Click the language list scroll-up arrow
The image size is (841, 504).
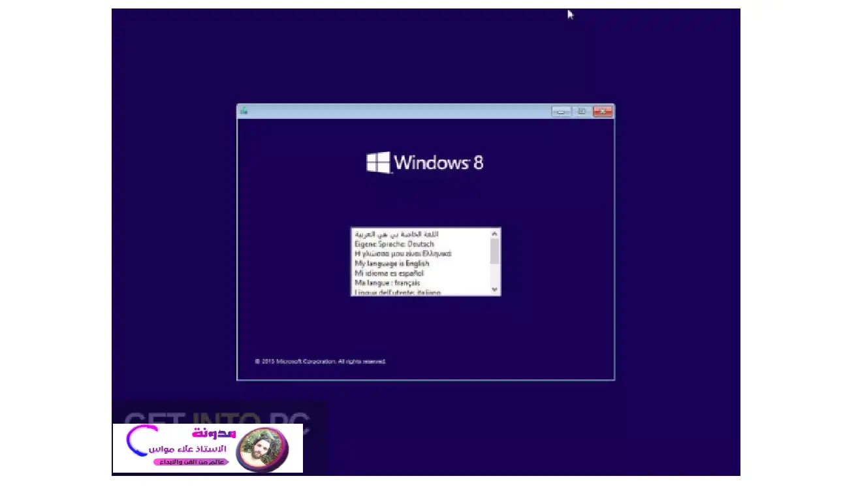click(494, 234)
